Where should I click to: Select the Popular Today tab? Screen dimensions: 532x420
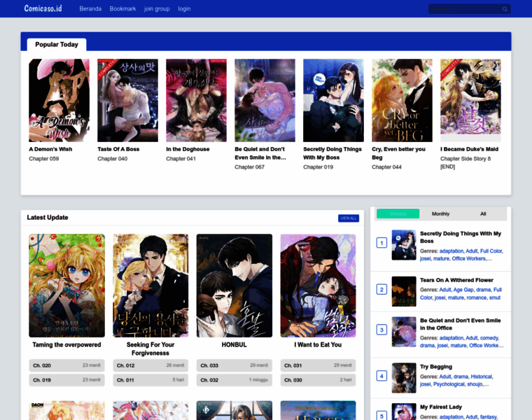[57, 44]
